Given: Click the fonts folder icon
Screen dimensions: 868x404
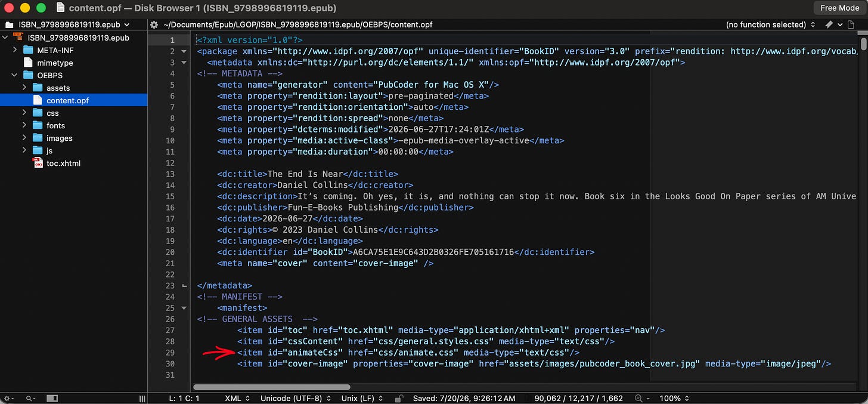Looking at the screenshot, I should click(x=38, y=125).
